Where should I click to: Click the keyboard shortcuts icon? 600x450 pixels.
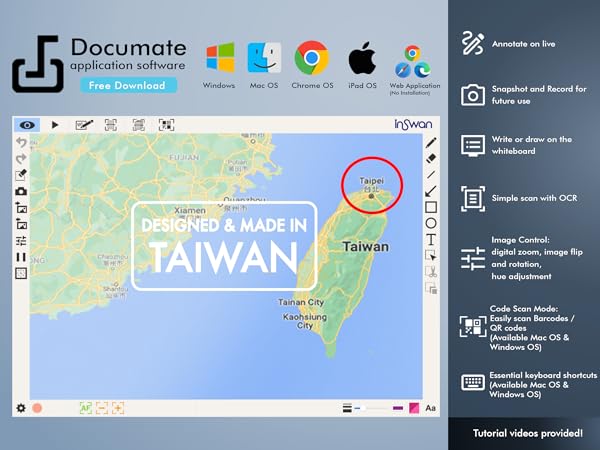pyautogui.click(x=473, y=382)
